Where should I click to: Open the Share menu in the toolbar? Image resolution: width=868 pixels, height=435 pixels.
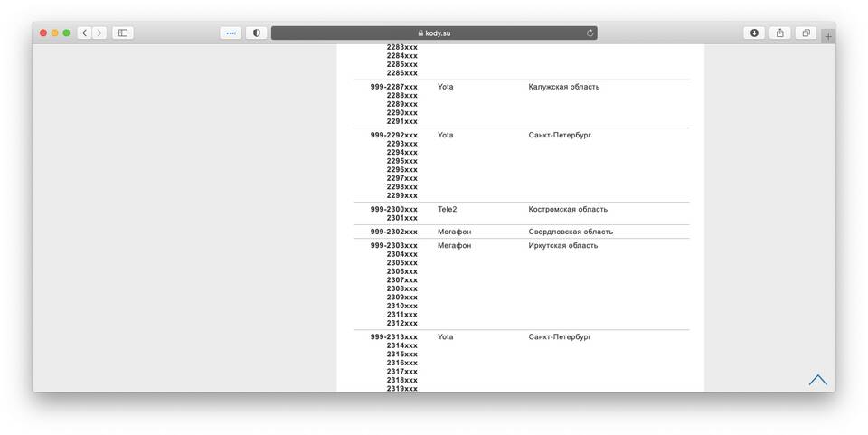pyautogui.click(x=780, y=33)
